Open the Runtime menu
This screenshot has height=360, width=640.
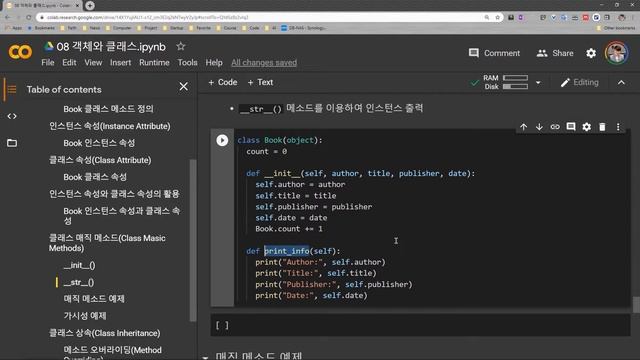(x=154, y=62)
